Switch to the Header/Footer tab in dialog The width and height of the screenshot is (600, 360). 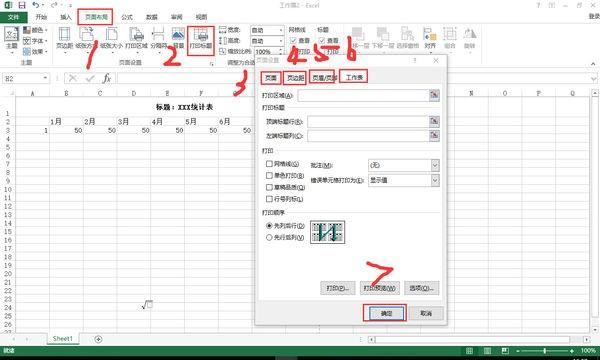click(x=323, y=78)
